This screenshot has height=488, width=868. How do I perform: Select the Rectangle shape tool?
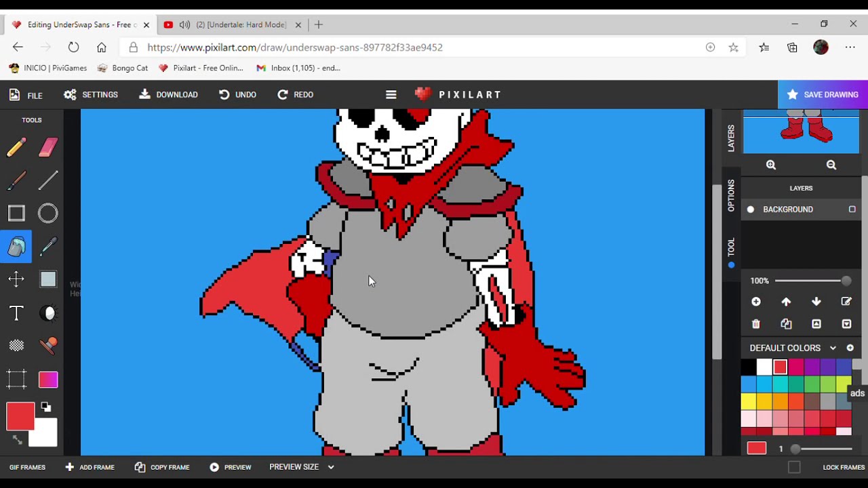click(16, 213)
